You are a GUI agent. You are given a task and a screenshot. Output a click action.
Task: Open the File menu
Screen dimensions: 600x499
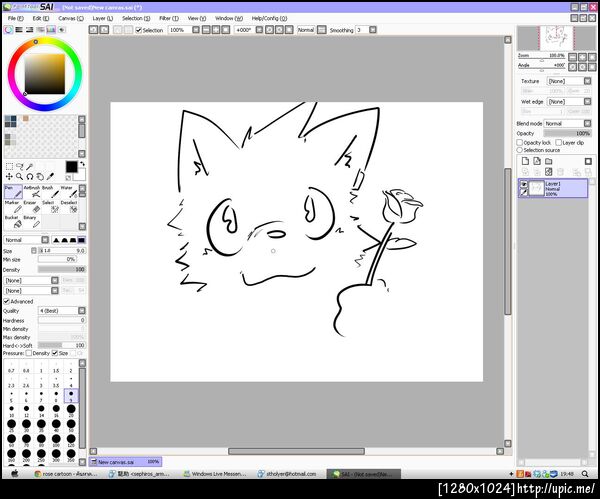[15, 18]
